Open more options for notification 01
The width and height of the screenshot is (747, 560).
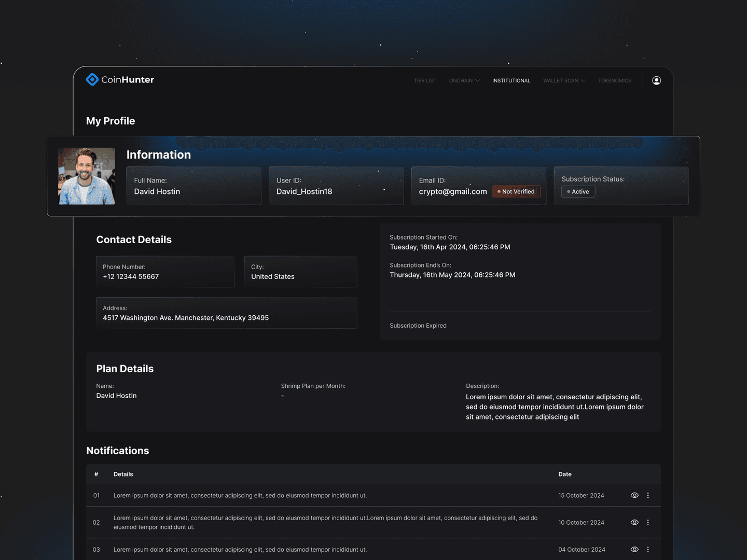coord(648,495)
